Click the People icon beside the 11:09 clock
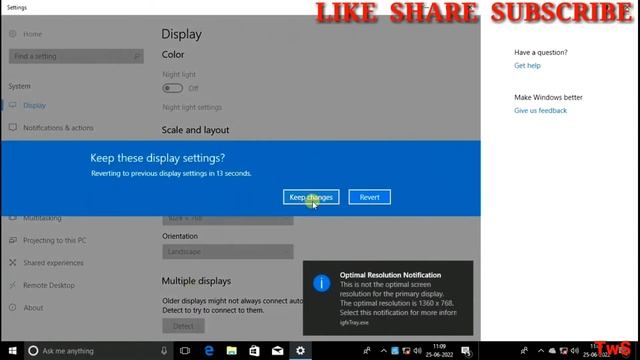This screenshot has height=360, width=640. pyautogui.click(x=367, y=351)
